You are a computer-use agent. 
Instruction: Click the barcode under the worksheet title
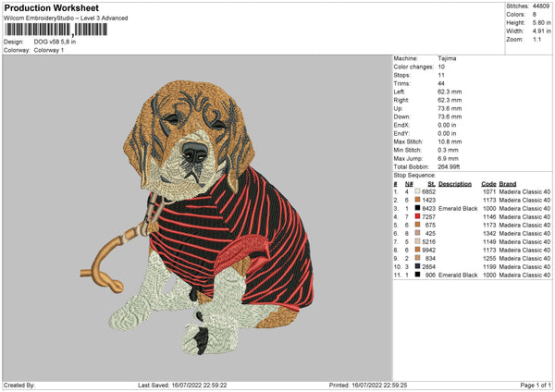coord(55,30)
